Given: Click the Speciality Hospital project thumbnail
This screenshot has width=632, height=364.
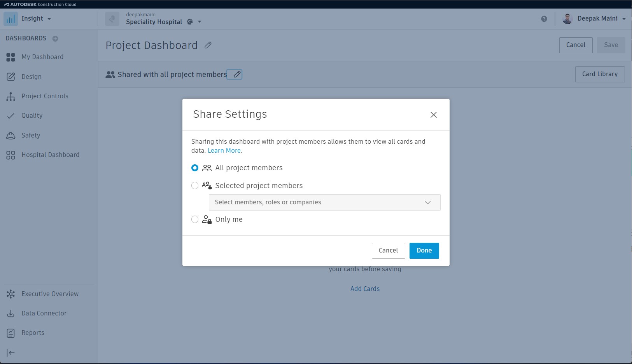Looking at the screenshot, I should tap(112, 19).
